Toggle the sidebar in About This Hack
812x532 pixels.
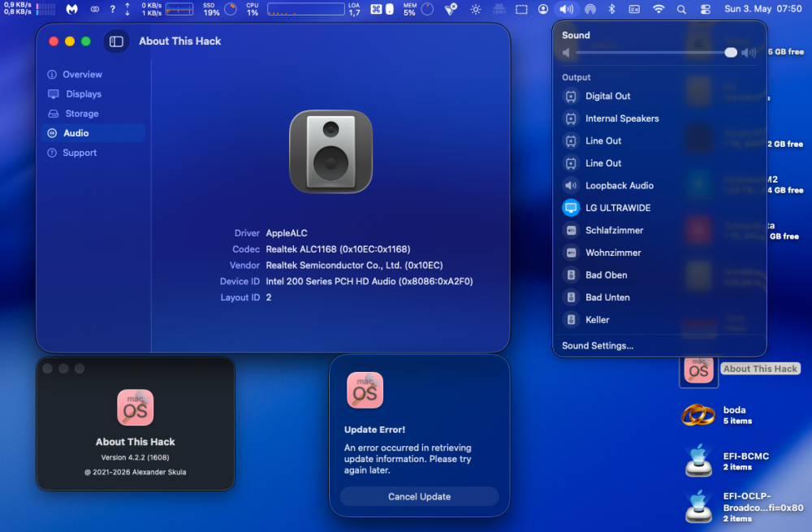click(x=116, y=41)
